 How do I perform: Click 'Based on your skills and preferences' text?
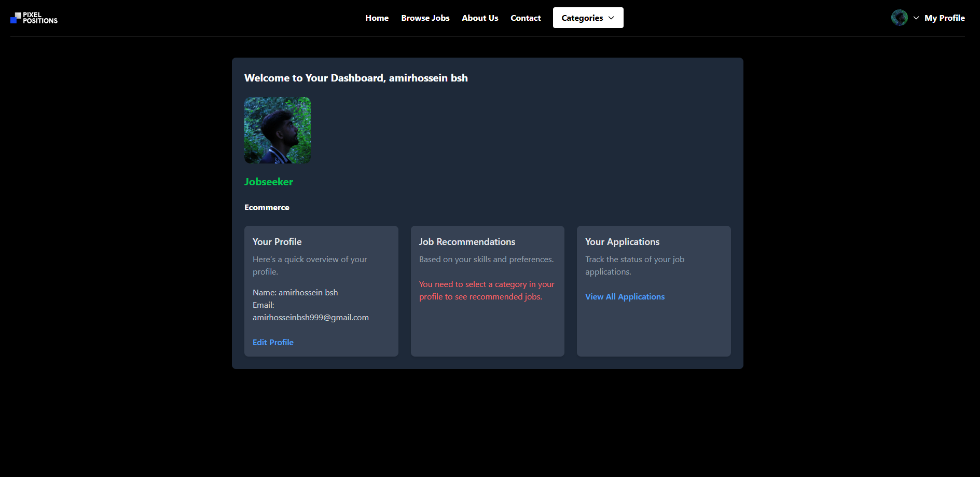486,259
